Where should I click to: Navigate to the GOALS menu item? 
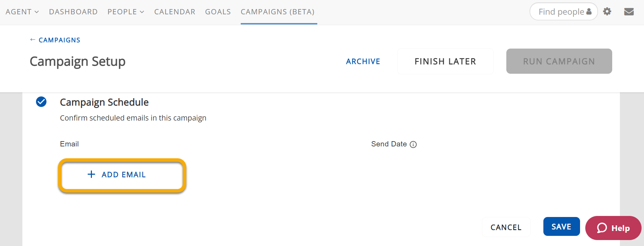[218, 12]
